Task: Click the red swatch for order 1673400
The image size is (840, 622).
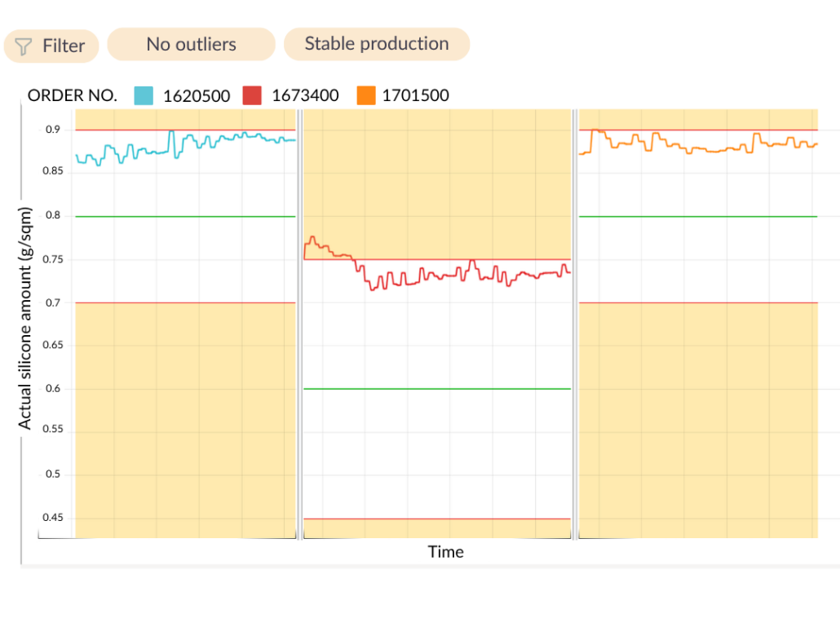Action: coord(252,95)
